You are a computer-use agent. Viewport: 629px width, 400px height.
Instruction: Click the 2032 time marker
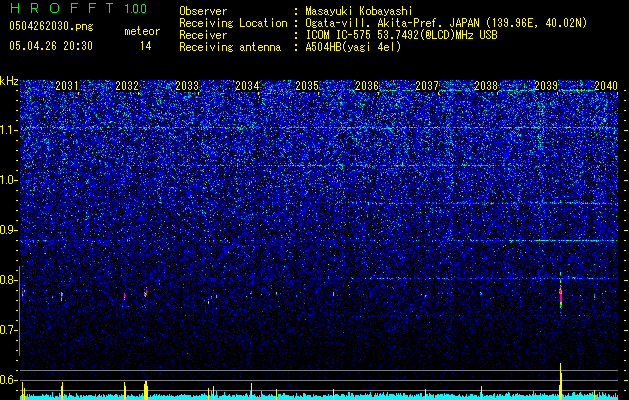pos(127,86)
